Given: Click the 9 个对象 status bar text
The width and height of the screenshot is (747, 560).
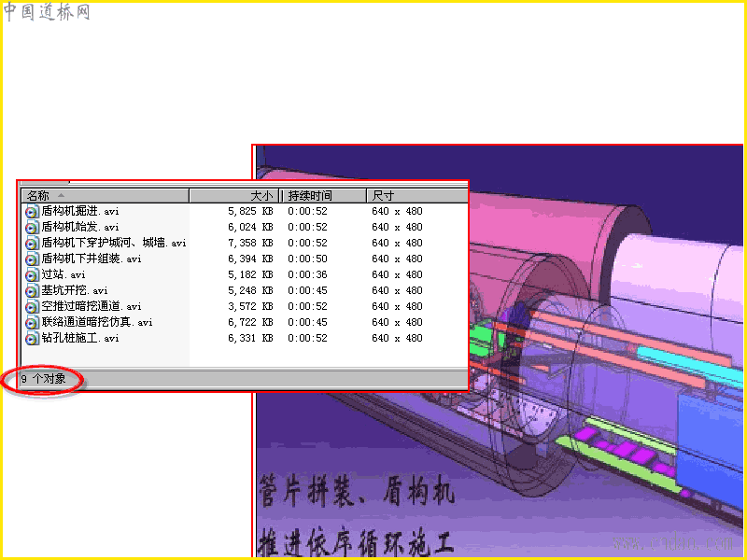Looking at the screenshot, I should (43, 379).
